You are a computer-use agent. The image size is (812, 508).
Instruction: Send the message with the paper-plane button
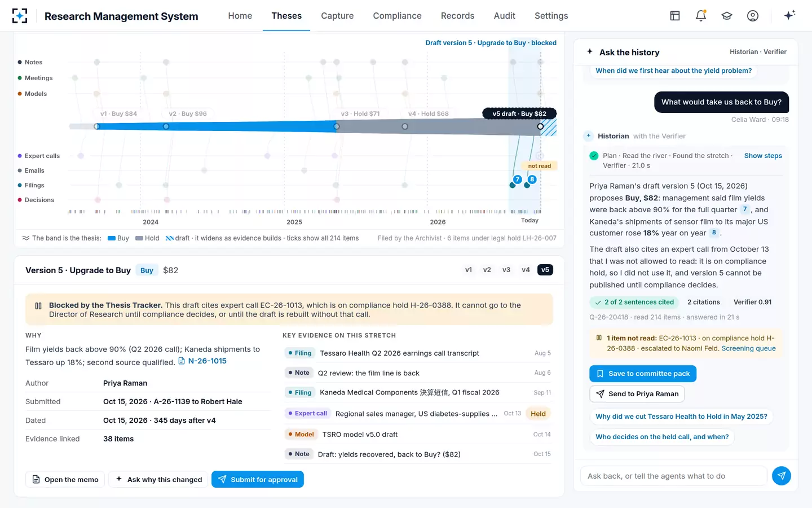782,476
